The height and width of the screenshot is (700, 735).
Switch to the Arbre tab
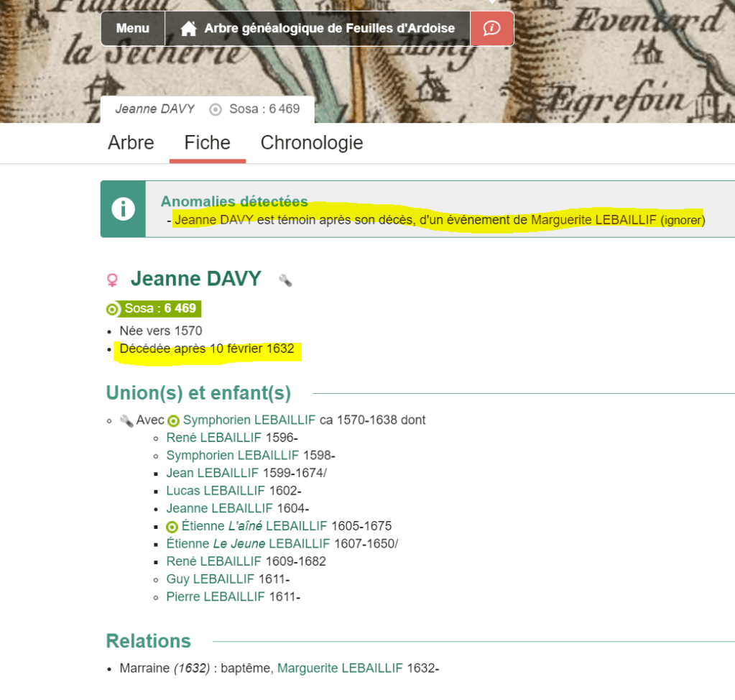click(x=131, y=143)
